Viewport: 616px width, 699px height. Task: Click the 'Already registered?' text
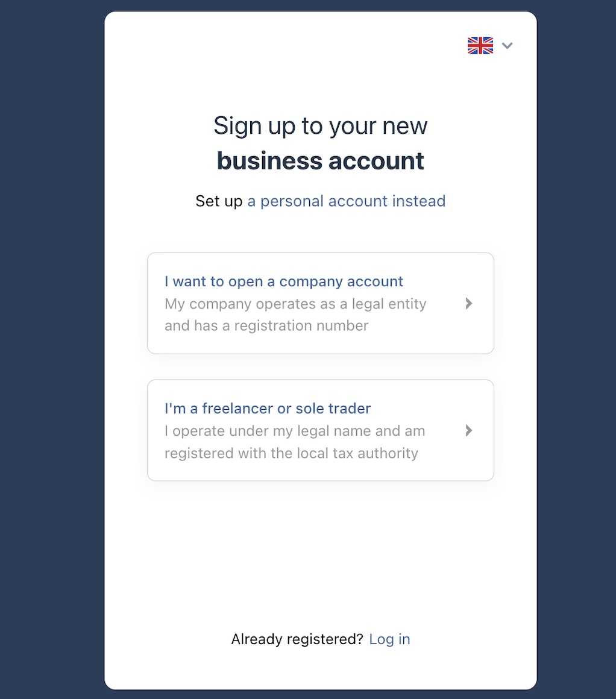click(297, 639)
